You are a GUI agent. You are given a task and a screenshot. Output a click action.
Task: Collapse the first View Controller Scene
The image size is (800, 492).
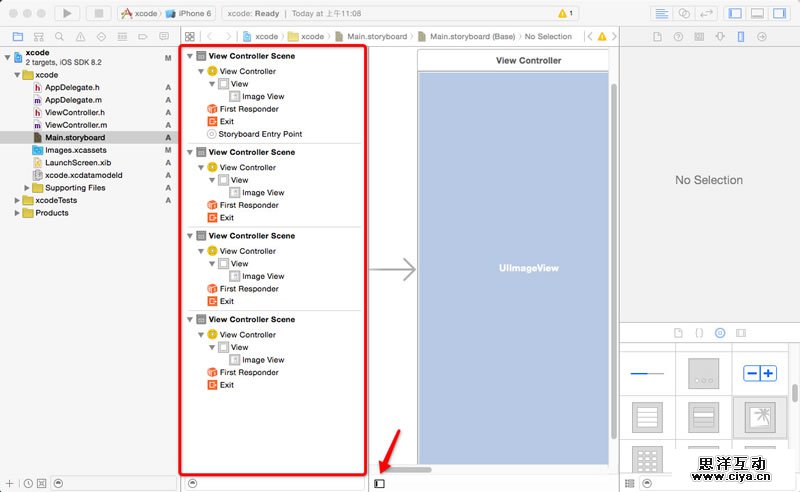190,56
